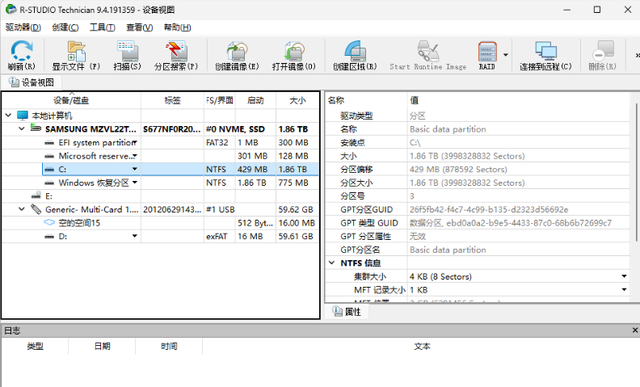Close the Log (日志) panel
640x387 pixels.
(635, 330)
